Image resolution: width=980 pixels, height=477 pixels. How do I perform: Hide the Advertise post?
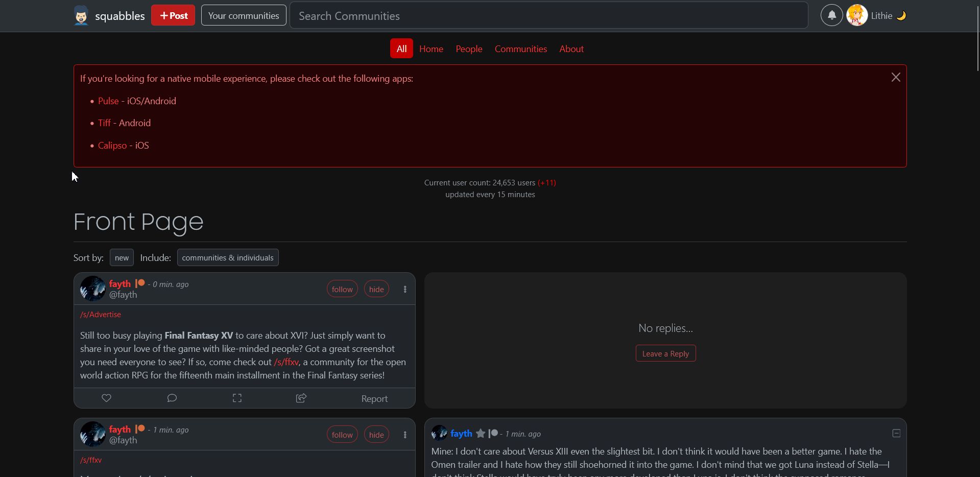coord(376,289)
